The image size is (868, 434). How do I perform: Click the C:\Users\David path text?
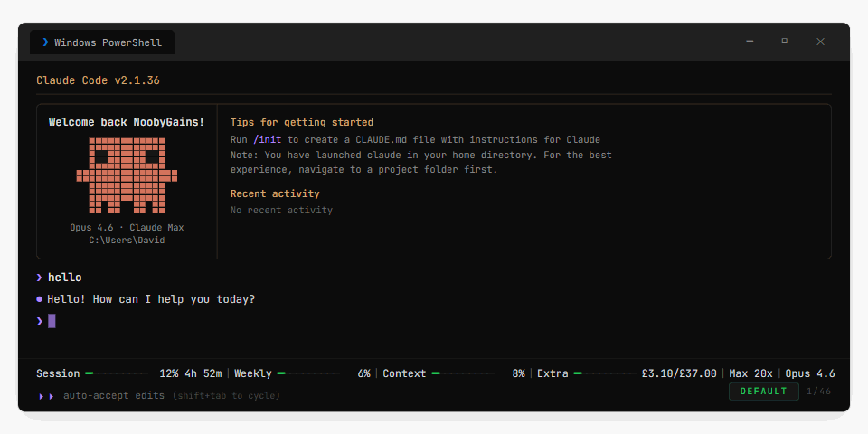click(x=127, y=241)
